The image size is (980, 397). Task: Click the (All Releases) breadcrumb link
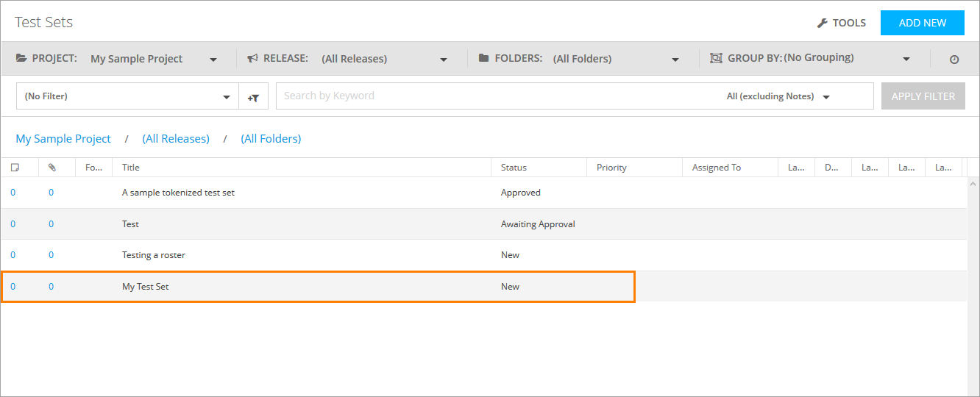coord(176,139)
